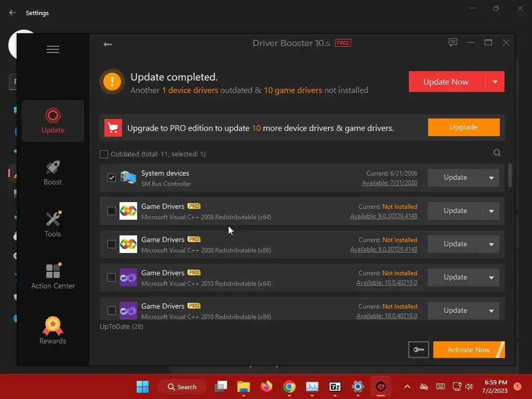Click the Visual C++ 2008 (x86) icon
The height and width of the screenshot is (399, 532).
[128, 244]
